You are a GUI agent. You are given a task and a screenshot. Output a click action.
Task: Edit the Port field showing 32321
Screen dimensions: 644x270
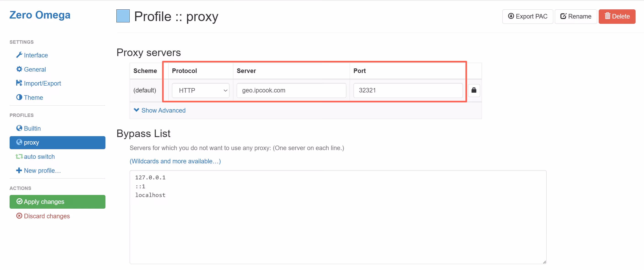408,90
